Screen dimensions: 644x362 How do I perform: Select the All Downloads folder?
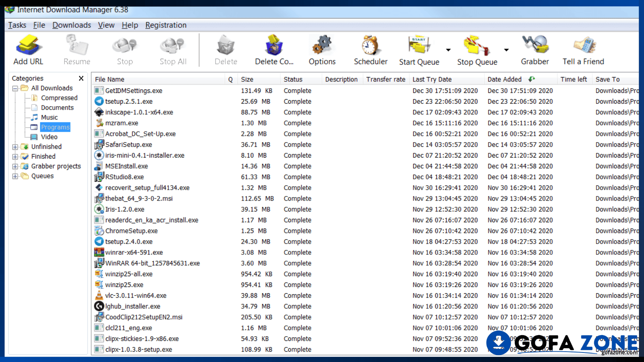(52, 88)
